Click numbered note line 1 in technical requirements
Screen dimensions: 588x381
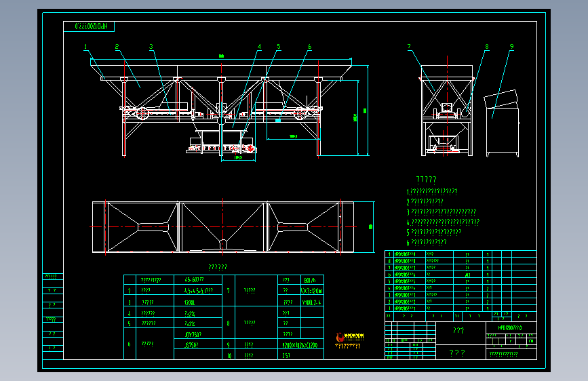coord(432,192)
